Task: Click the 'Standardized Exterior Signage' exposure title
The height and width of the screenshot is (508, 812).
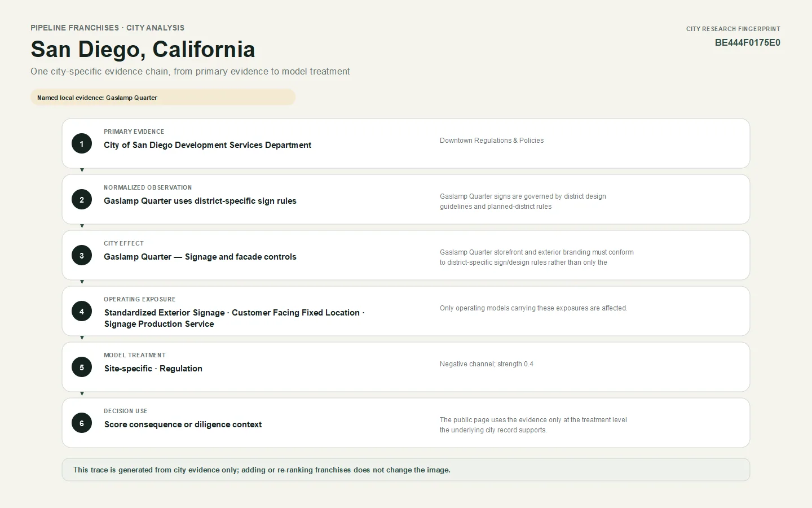Action: [234, 318]
